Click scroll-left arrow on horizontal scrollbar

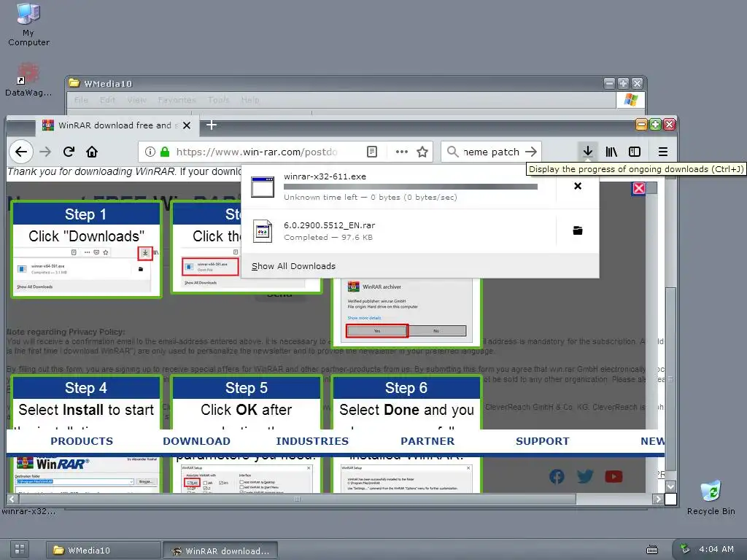click(12, 499)
